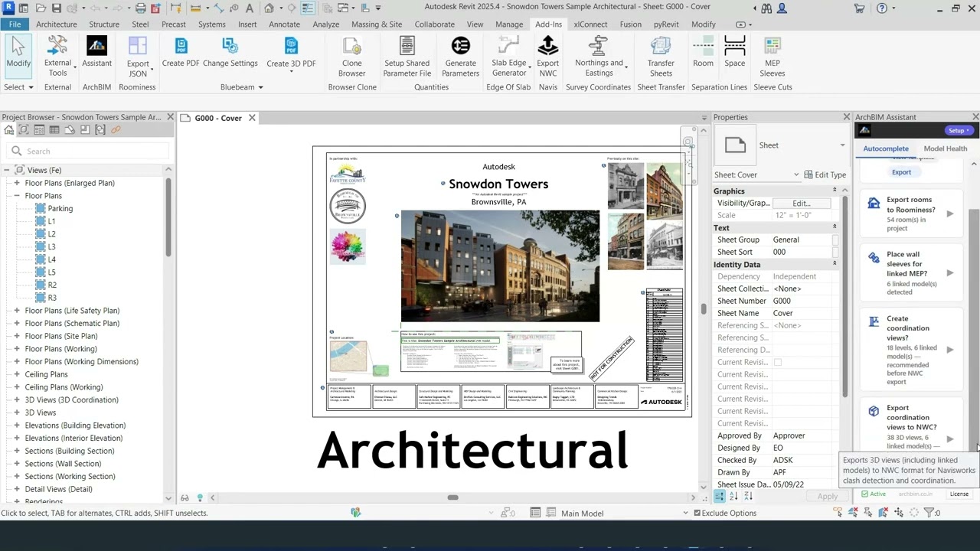Select the Room separation line tool
The image size is (980, 551).
pos(703,52)
